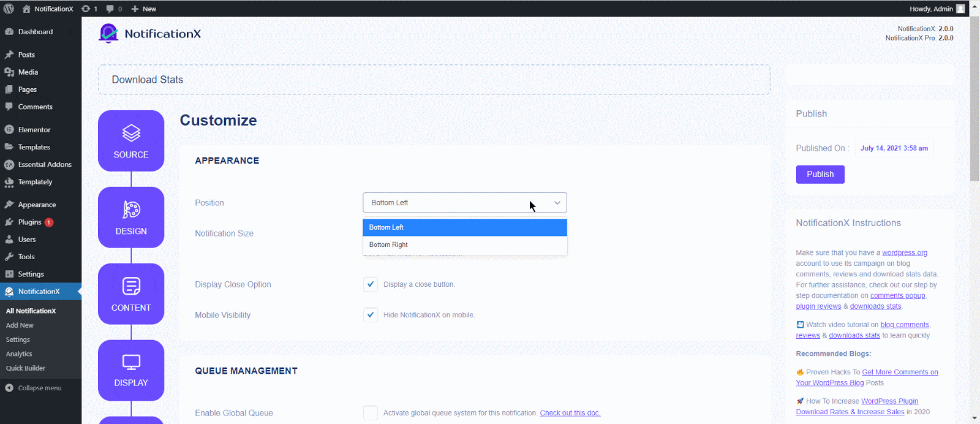
Task: Uncheck Display a close button checkbox
Action: pos(371,284)
